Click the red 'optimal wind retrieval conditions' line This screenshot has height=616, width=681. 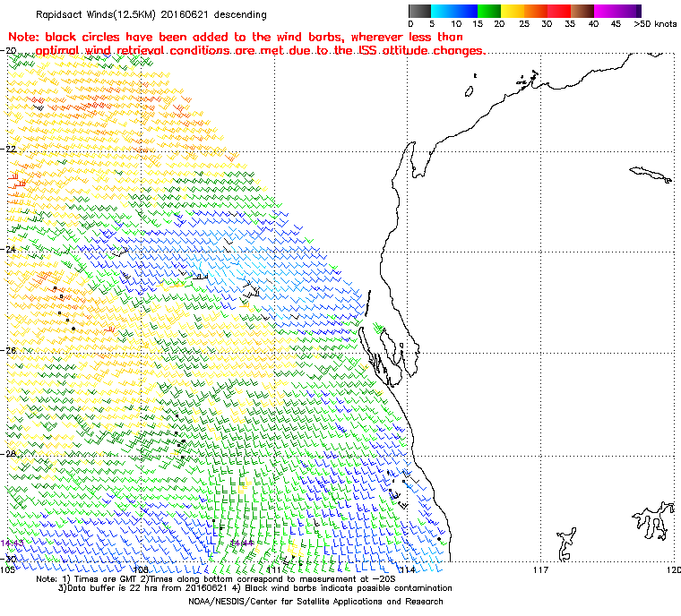point(261,51)
